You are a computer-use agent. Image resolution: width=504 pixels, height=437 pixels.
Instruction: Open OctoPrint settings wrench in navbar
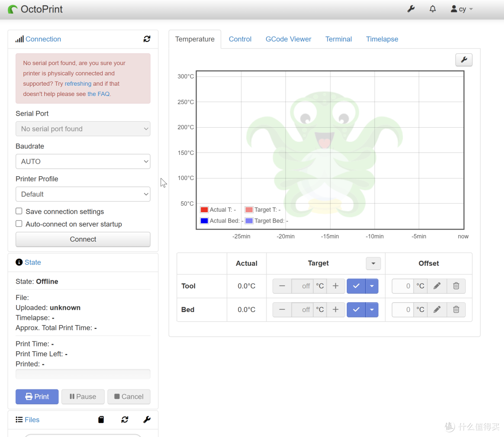411,9
